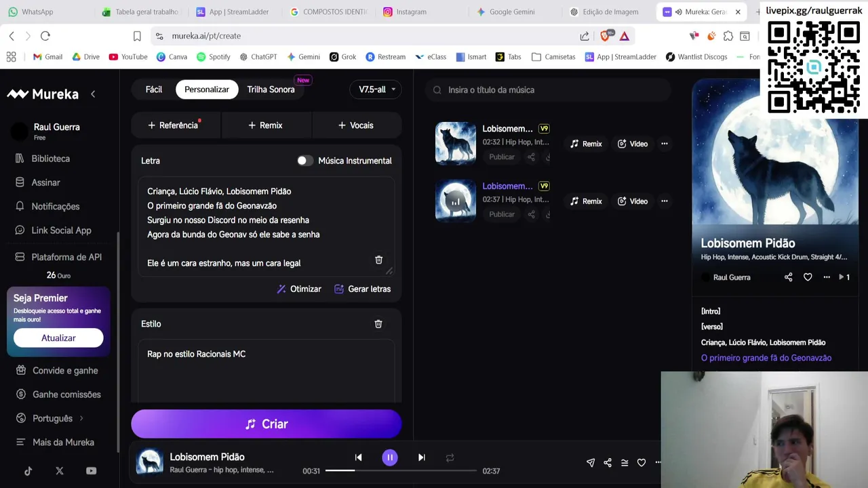Image resolution: width=868 pixels, height=488 pixels.
Task: Open the Google Gemini browser tab
Action: 512,12
